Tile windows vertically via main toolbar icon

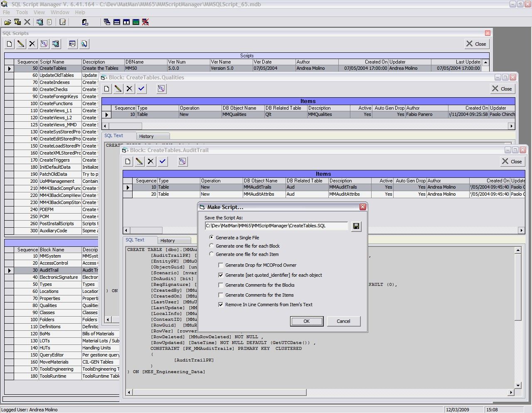point(126,22)
